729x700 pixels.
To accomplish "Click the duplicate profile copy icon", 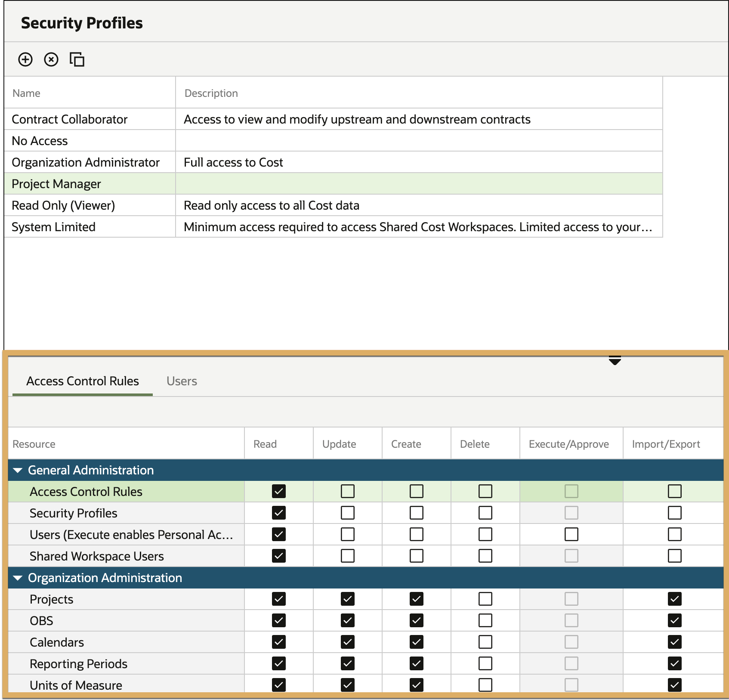I will pos(77,59).
